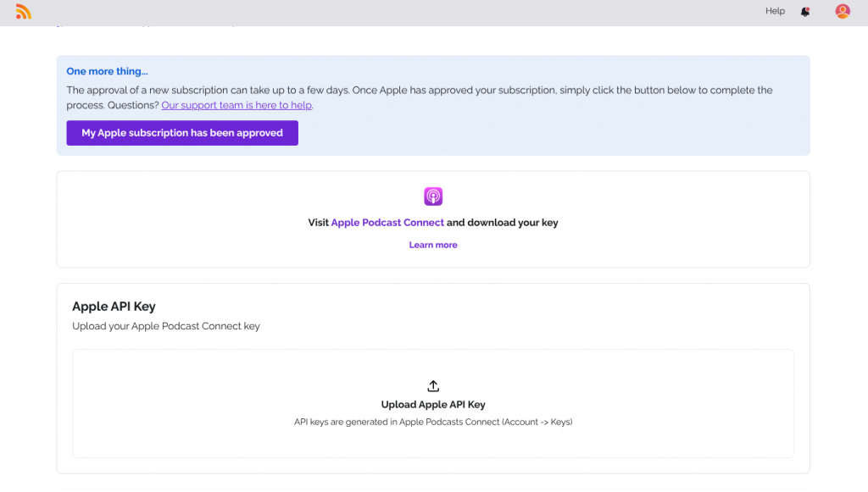
Task: Open the Help menu
Action: coord(775,11)
